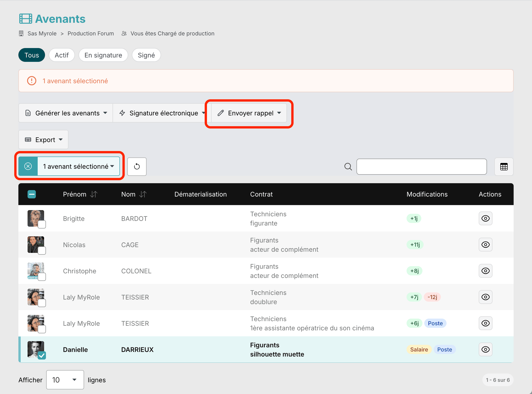
Task: Open Générer les avenants dropdown
Action: click(x=66, y=113)
